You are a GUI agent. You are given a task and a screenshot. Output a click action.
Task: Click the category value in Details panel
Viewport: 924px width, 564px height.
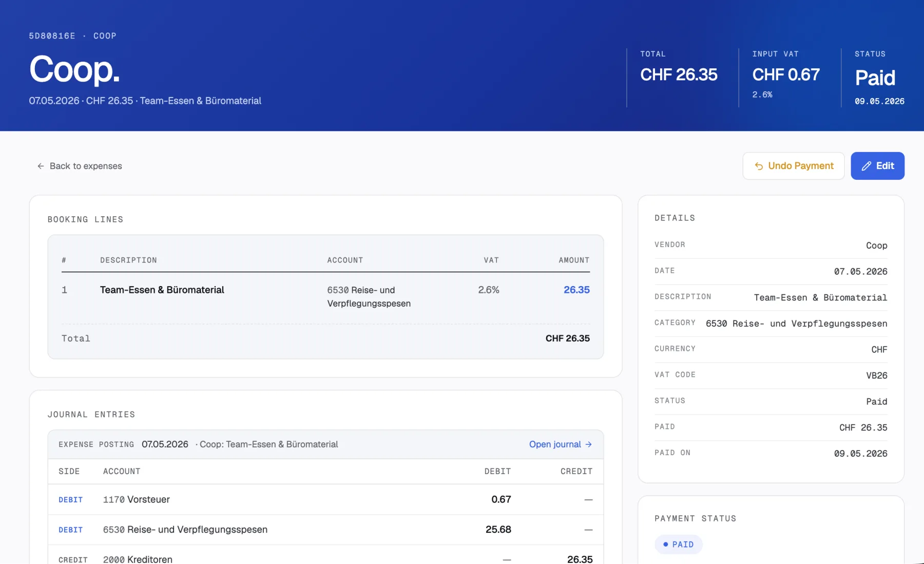[797, 324]
